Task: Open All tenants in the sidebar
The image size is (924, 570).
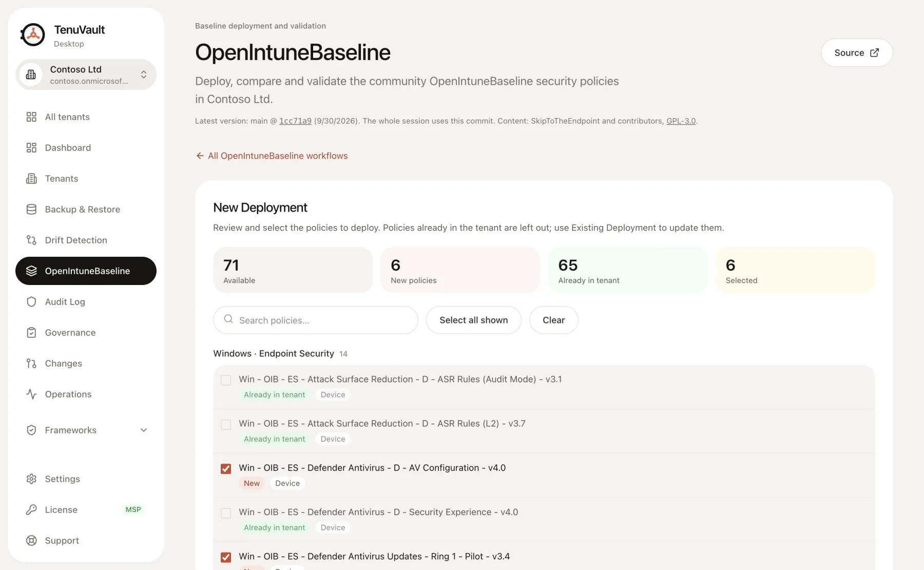Action: click(x=86, y=117)
